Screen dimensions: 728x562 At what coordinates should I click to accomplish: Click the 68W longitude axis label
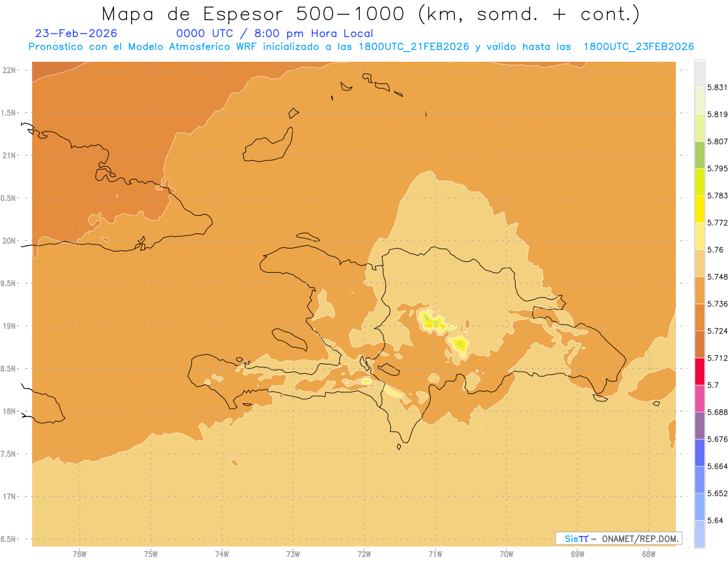click(x=649, y=554)
